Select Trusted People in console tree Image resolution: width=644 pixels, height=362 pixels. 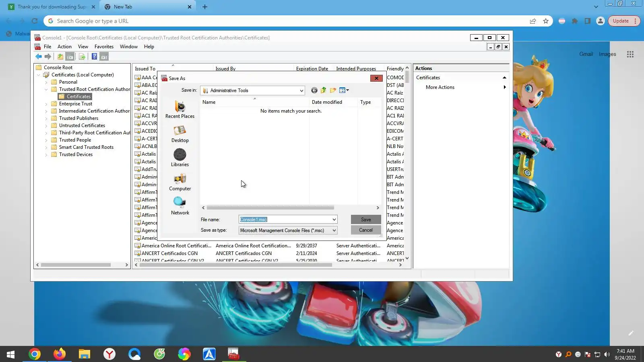point(75,140)
